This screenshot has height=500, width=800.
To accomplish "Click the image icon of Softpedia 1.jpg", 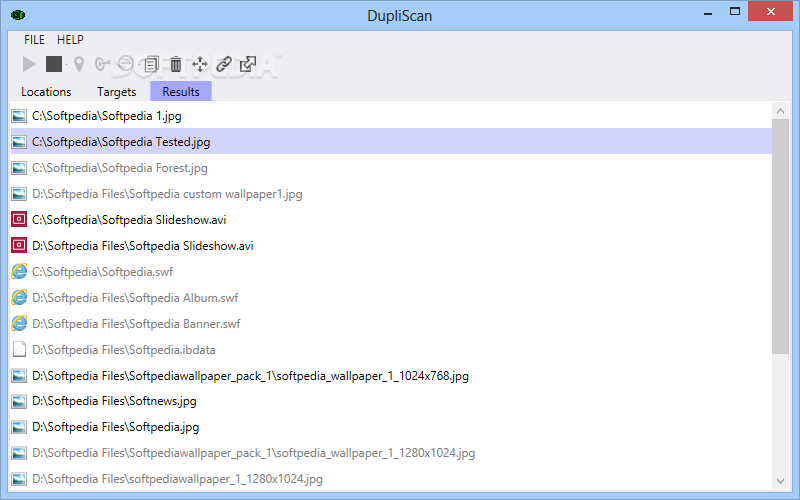I will 19,116.
